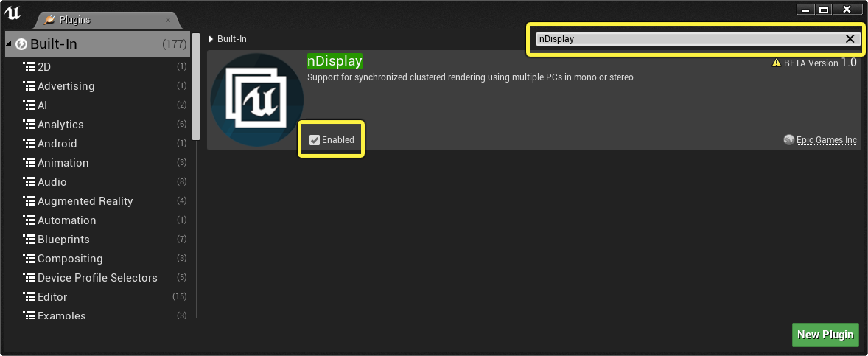Collapse the Built-In category tree
The height and width of the screenshot is (356, 868).
[9, 43]
